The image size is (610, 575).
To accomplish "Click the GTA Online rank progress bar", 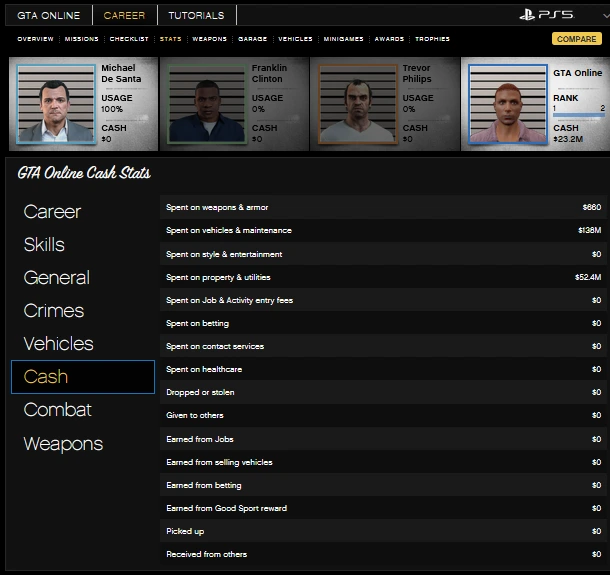I will (x=579, y=115).
